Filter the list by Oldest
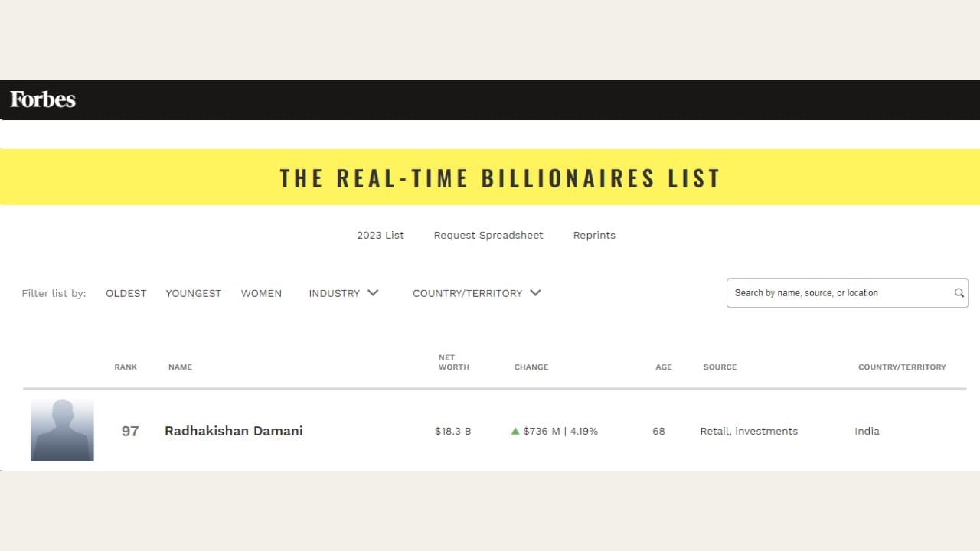The image size is (980, 551). point(126,293)
